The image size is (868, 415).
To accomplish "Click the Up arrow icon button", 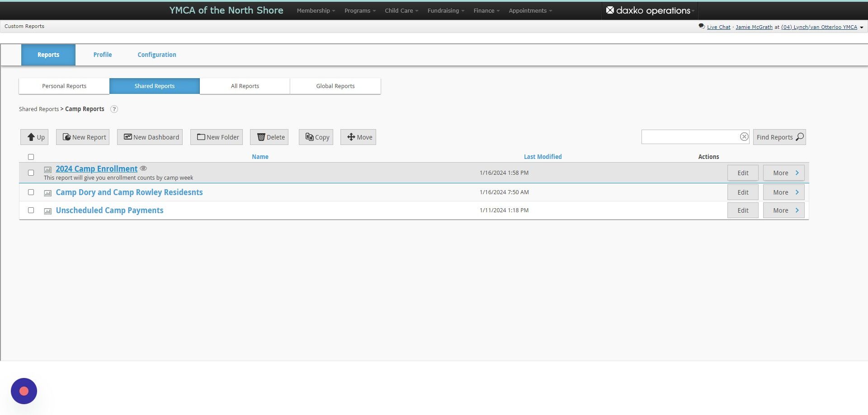I will 31,137.
